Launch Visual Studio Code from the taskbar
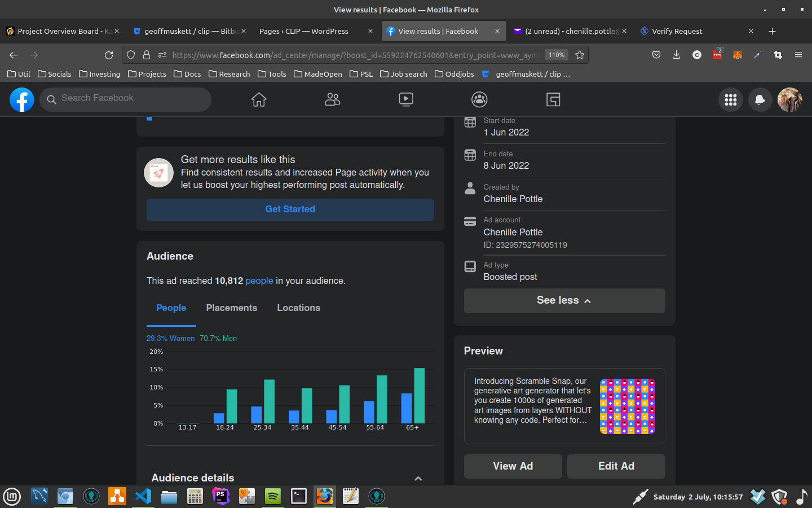Screen dimensions: 812x508 tap(143, 496)
